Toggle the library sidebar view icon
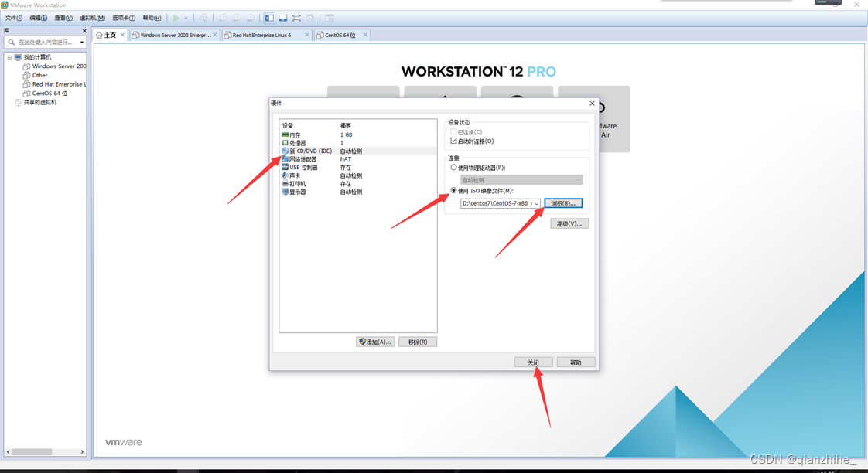The image size is (868, 473). click(269, 19)
